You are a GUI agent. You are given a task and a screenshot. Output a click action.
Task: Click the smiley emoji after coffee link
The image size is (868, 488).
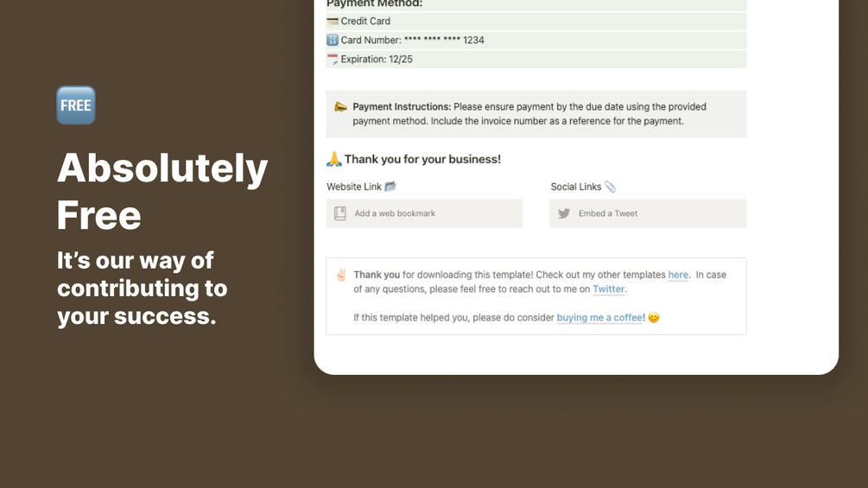(x=654, y=318)
